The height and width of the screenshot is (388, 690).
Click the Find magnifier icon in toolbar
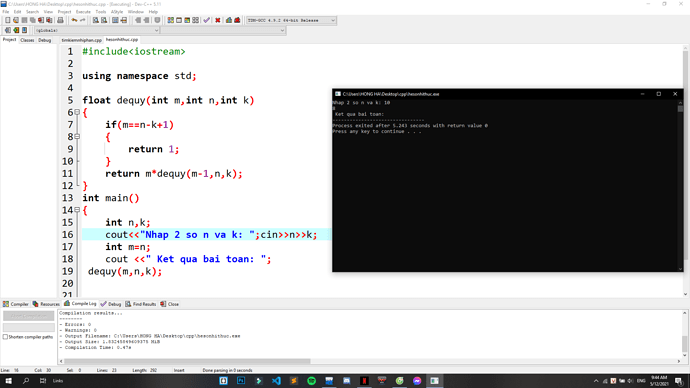pyautogui.click(x=95, y=20)
